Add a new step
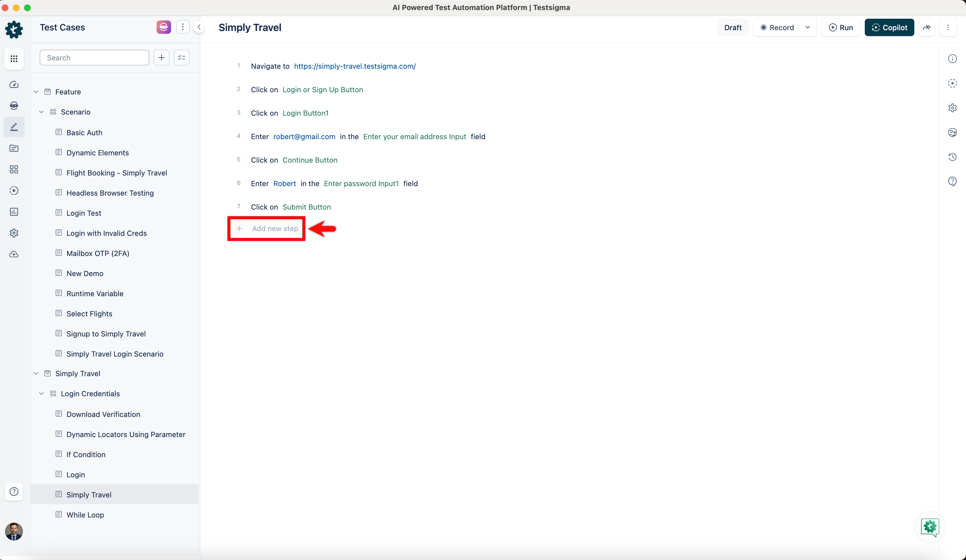The width and height of the screenshot is (966, 560). coord(267,229)
